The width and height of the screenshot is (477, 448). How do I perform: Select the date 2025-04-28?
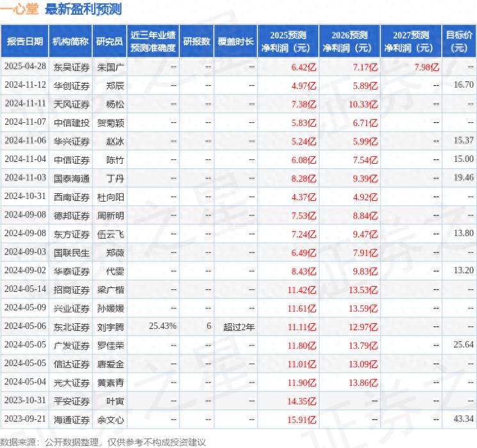click(x=25, y=67)
